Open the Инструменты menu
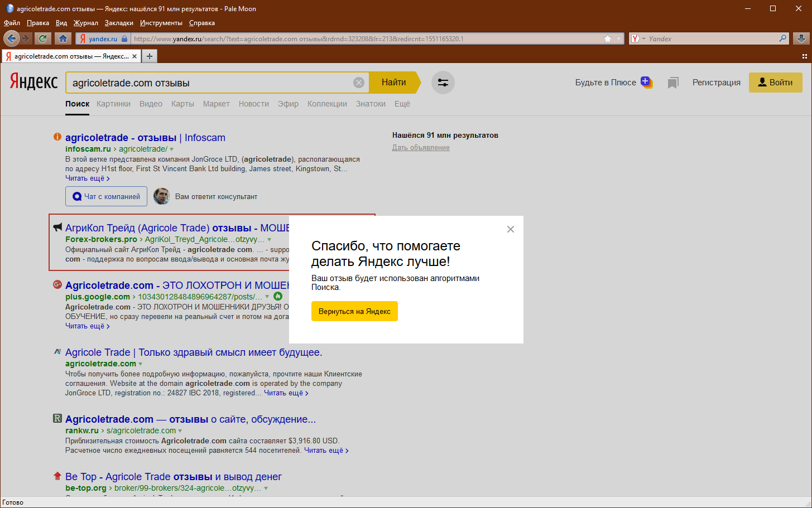The image size is (812, 508). click(x=161, y=23)
